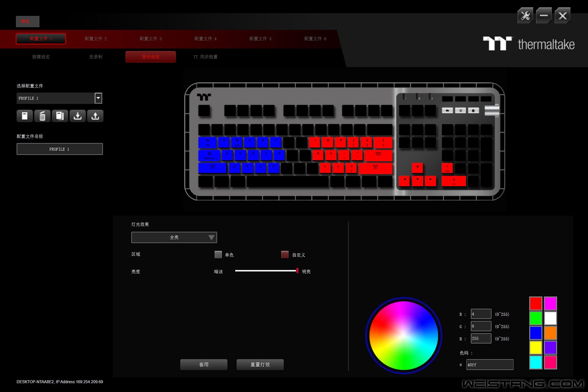The width and height of the screenshot is (588, 392).
Task: Open the tools settings wrench icon
Action: click(525, 16)
